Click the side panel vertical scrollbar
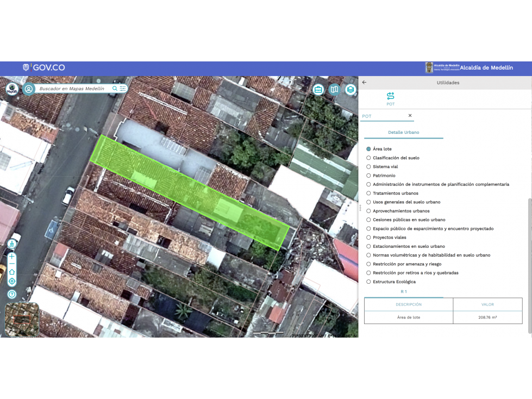The width and height of the screenshot is (532, 399). (530, 266)
